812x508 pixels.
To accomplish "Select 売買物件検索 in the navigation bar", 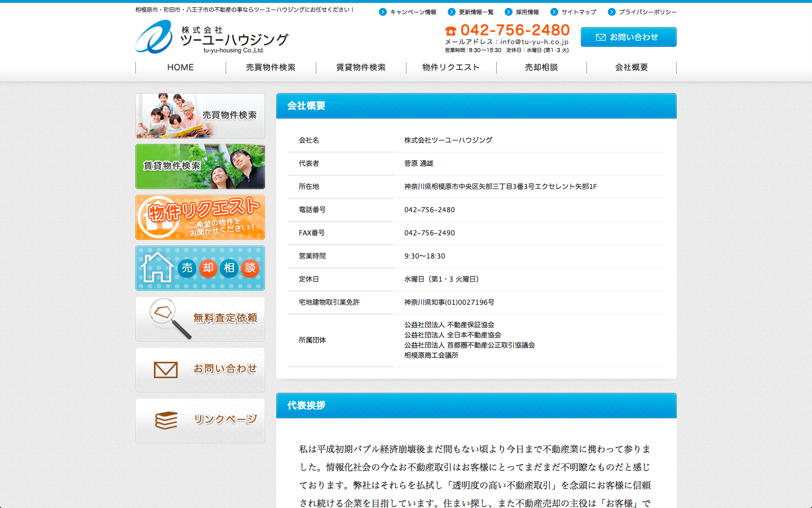I will point(271,67).
